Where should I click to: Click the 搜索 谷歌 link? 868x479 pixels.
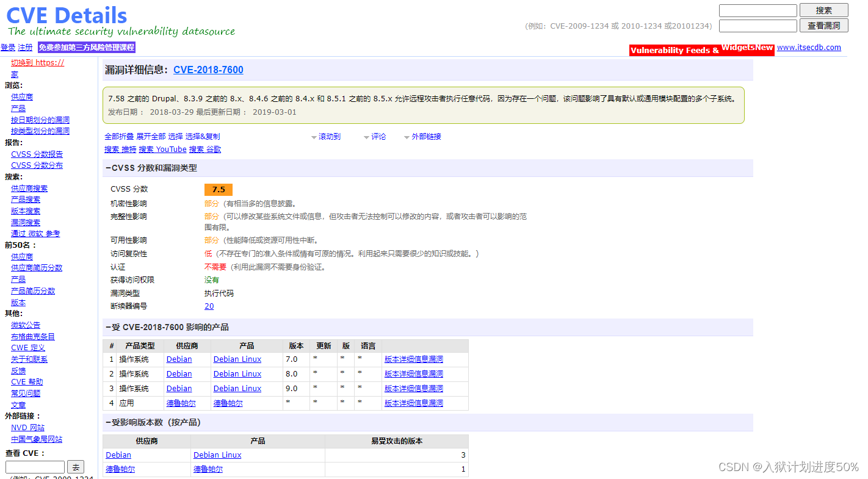click(205, 149)
